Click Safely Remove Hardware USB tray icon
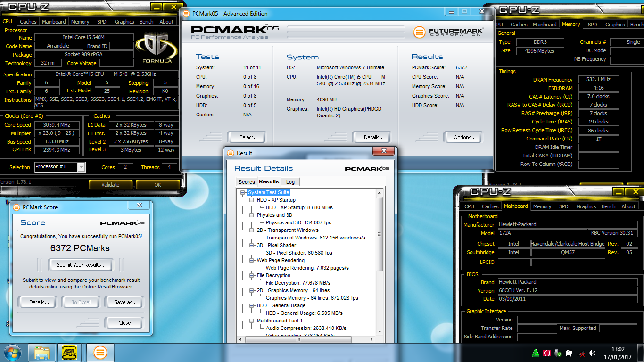 [x=558, y=353]
